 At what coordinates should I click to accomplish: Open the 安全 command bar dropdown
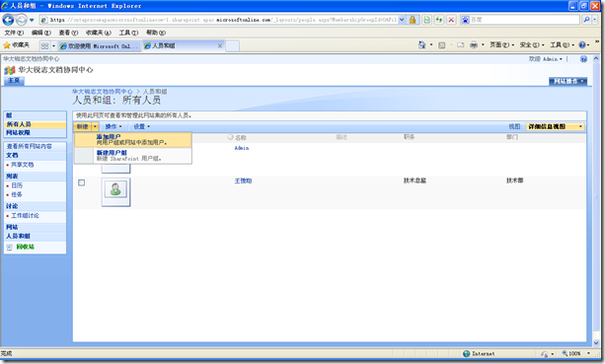click(532, 45)
